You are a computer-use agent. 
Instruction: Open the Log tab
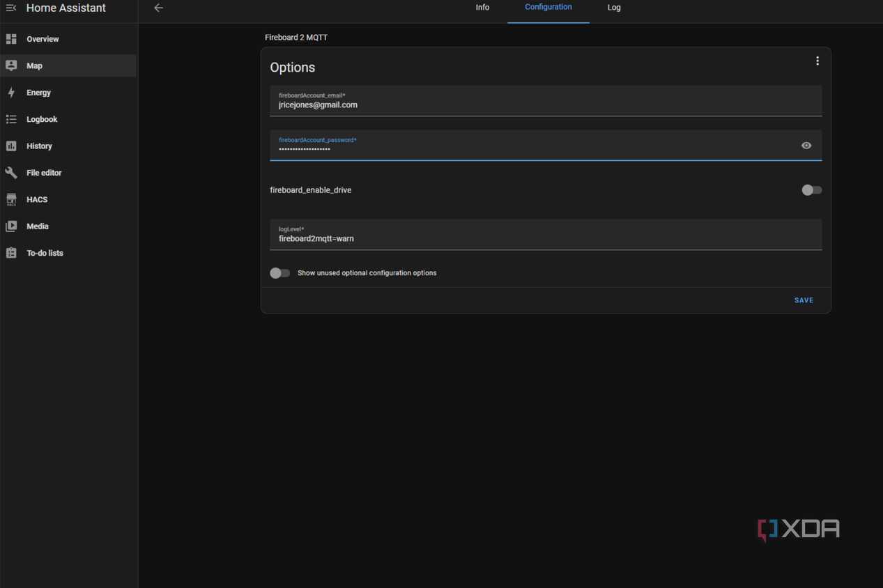(614, 8)
